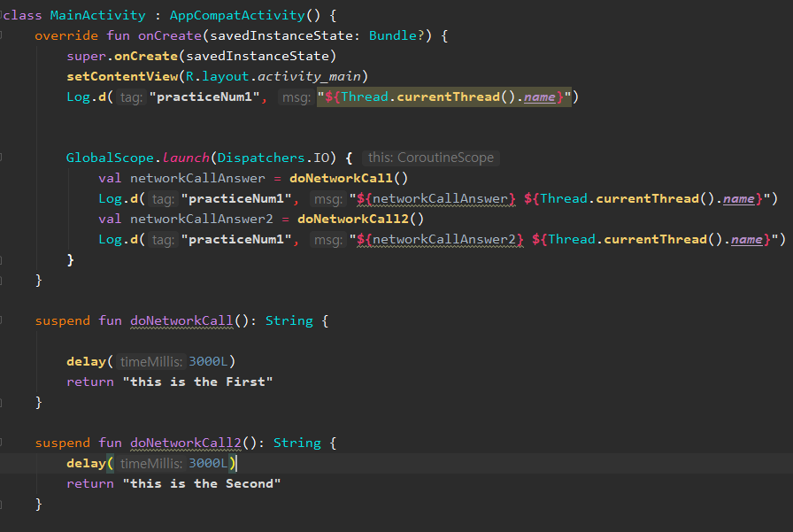Viewport: 793px width, 532px height.
Task: Click suspend keyword before doNetworkCall2()
Action: coord(62,443)
